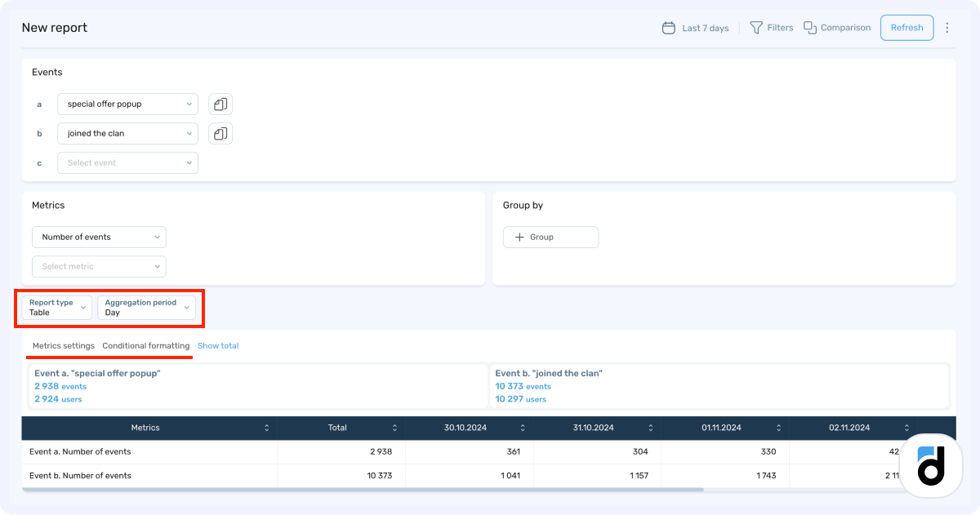
Task: Sort table by Metrics column arrows
Action: pos(266,428)
